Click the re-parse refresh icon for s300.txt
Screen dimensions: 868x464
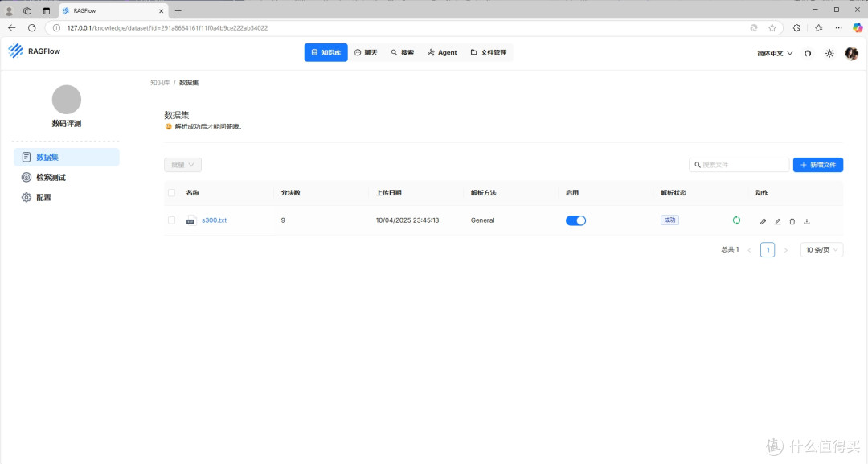point(736,220)
